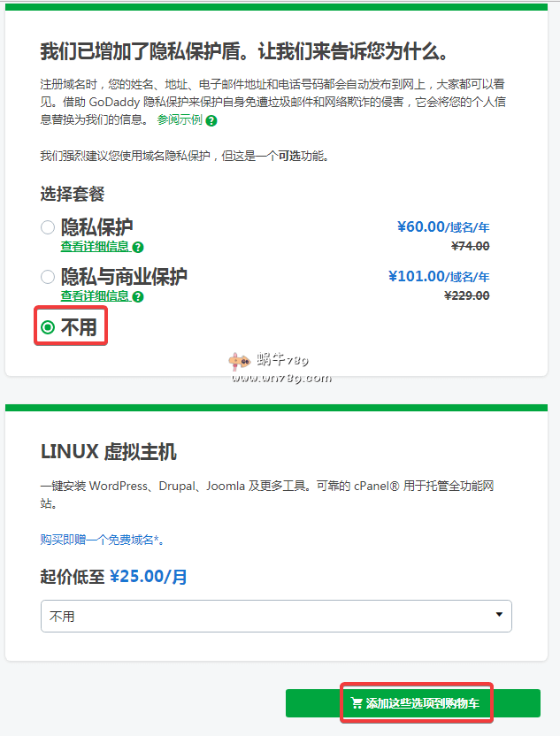Open the LINUX 虚拟主机 plan dropdown
This screenshot has width=560, height=736.
coord(276,616)
